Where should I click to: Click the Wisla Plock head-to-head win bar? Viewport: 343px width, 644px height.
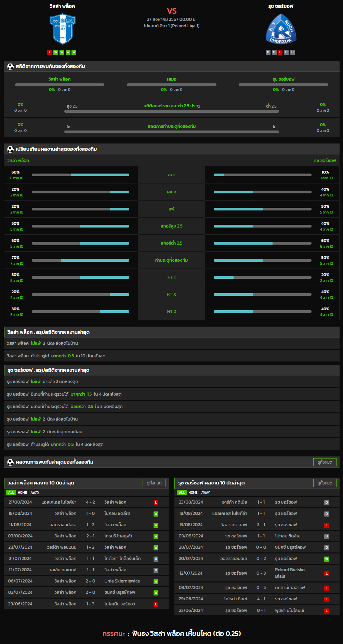point(60,85)
